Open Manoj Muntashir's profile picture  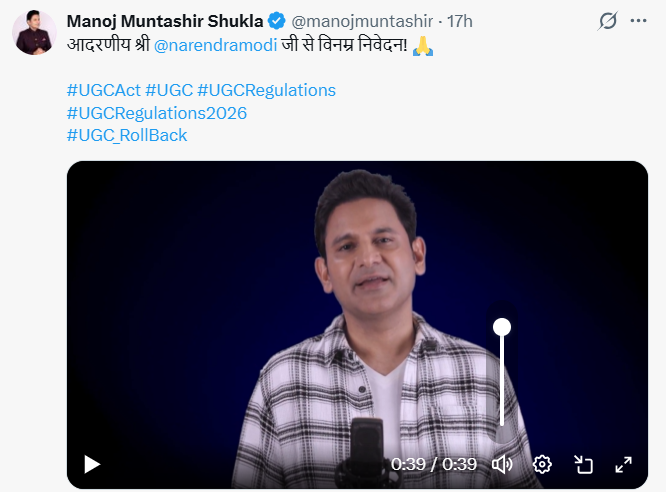click(34, 32)
